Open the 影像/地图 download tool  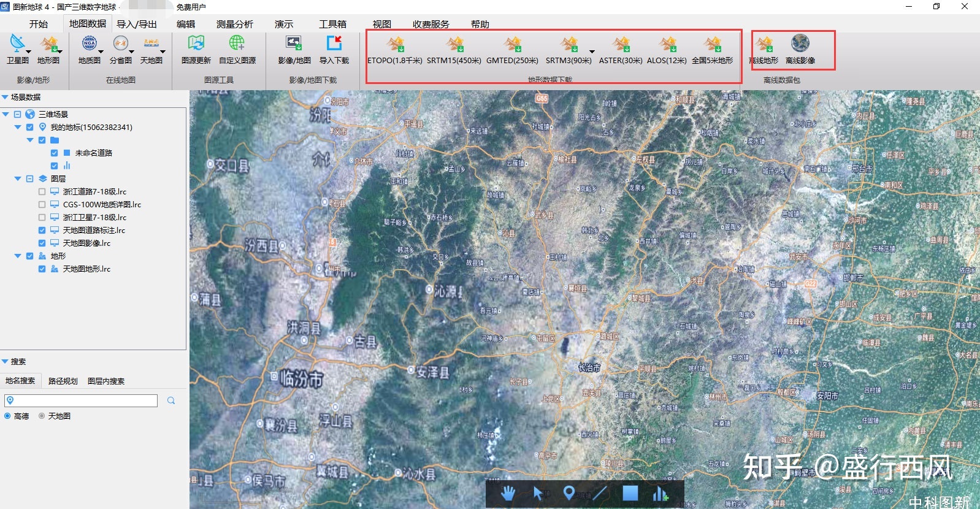click(294, 49)
